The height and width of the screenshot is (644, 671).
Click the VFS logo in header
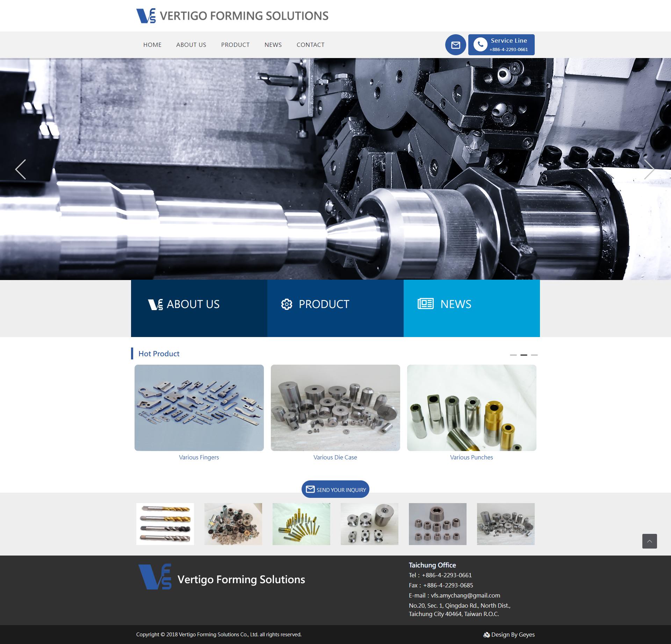coord(146,16)
